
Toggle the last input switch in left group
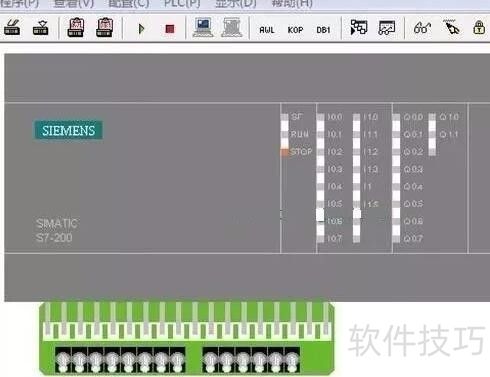[177, 360]
